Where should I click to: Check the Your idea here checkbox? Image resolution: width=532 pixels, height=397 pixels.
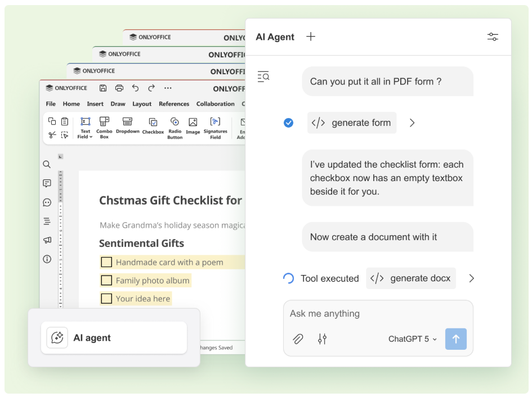point(106,299)
